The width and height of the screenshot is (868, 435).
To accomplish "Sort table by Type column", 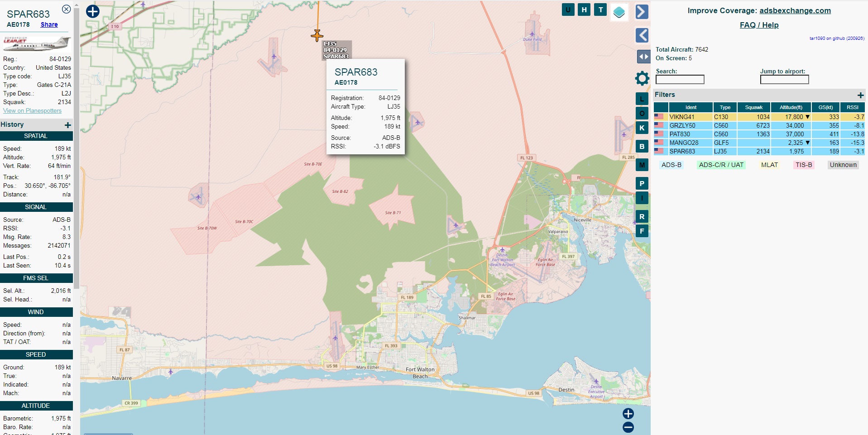I will (x=725, y=107).
